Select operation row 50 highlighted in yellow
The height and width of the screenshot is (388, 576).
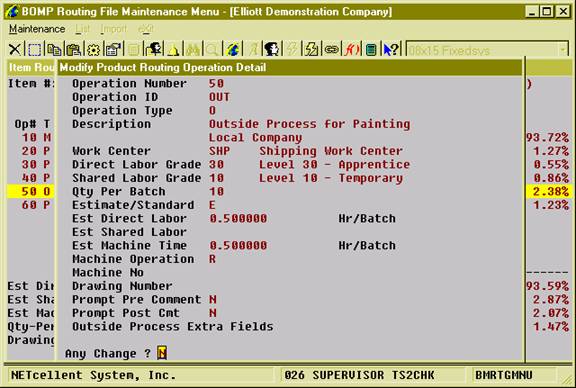tap(30, 191)
